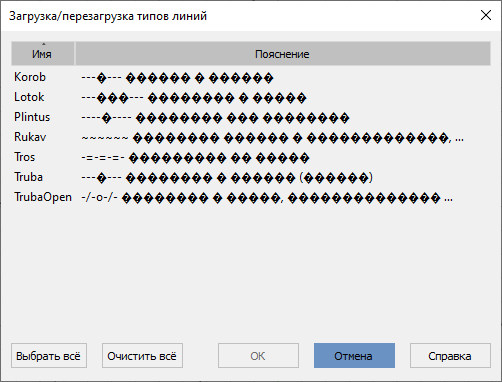This screenshot has width=502, height=382.
Task: Sort list by 'Пояснение' column header
Action: point(283,54)
